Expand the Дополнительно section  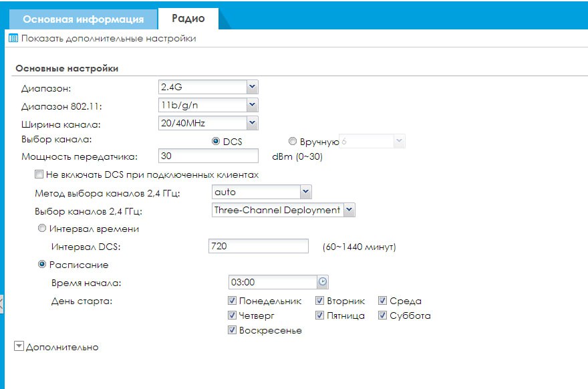(19, 346)
